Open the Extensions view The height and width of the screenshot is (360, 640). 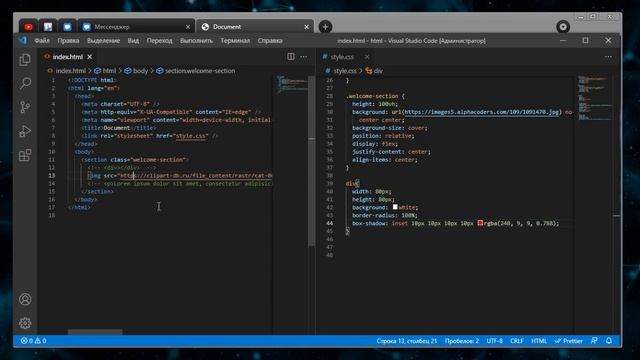pos(25,155)
